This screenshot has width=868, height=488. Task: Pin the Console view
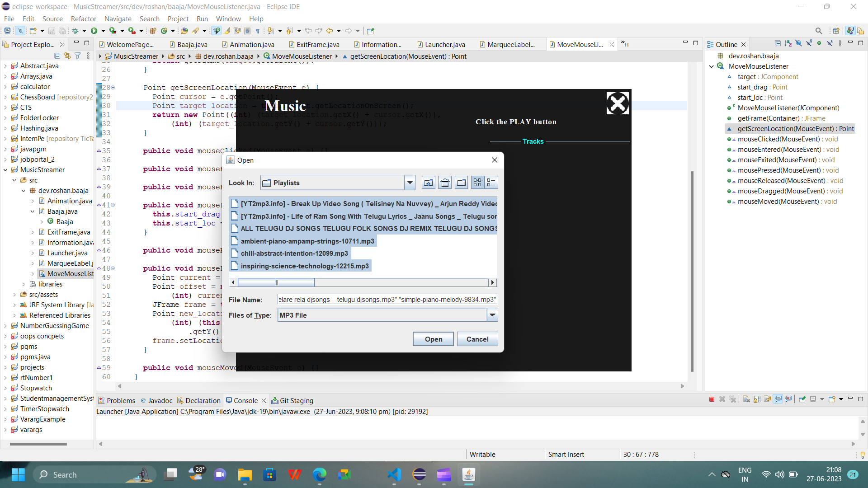click(x=802, y=399)
